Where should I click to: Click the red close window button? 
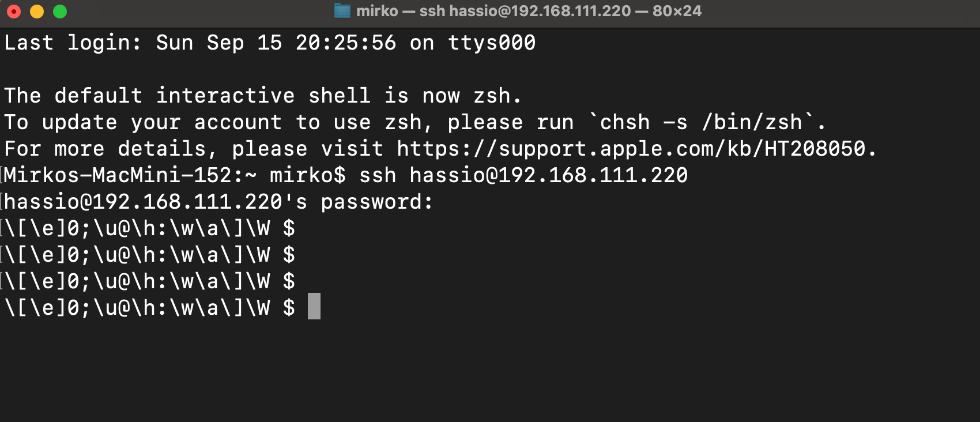pos(13,12)
